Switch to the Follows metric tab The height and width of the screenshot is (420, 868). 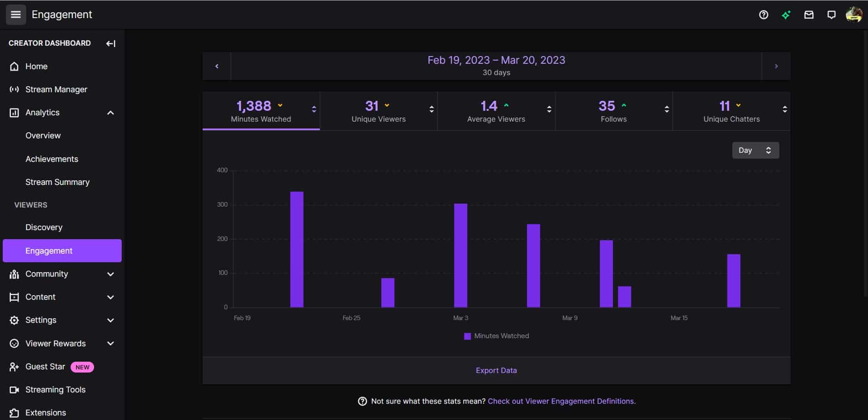click(613, 111)
